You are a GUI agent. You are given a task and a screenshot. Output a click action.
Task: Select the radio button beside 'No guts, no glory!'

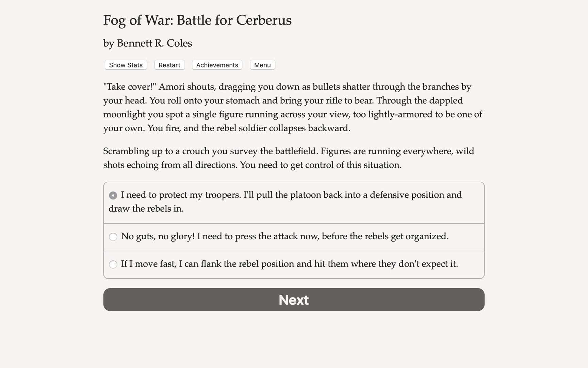(113, 236)
